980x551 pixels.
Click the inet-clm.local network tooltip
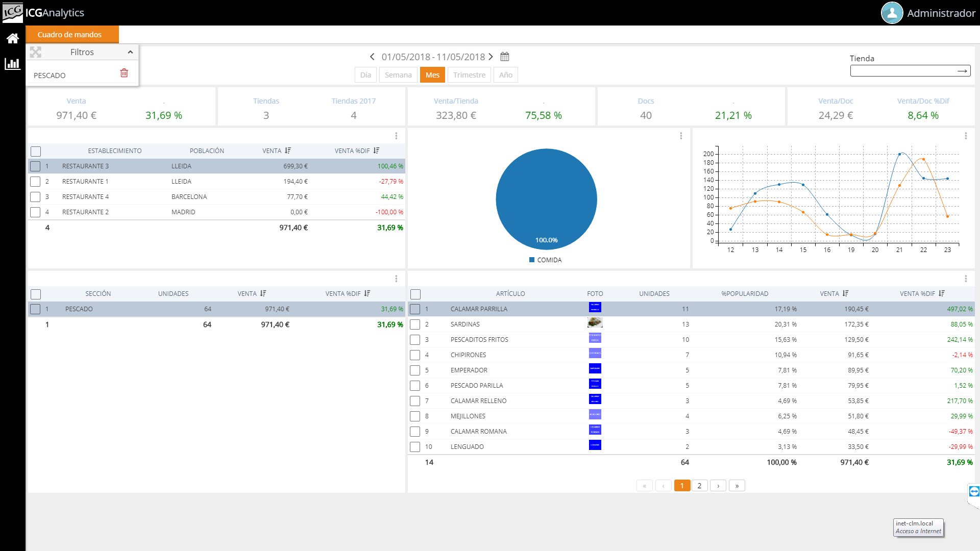918,528
